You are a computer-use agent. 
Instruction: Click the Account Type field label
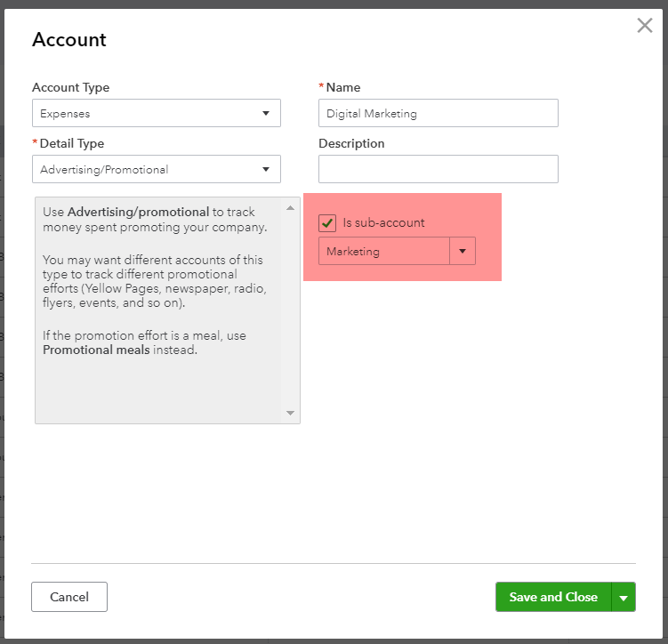(71, 87)
